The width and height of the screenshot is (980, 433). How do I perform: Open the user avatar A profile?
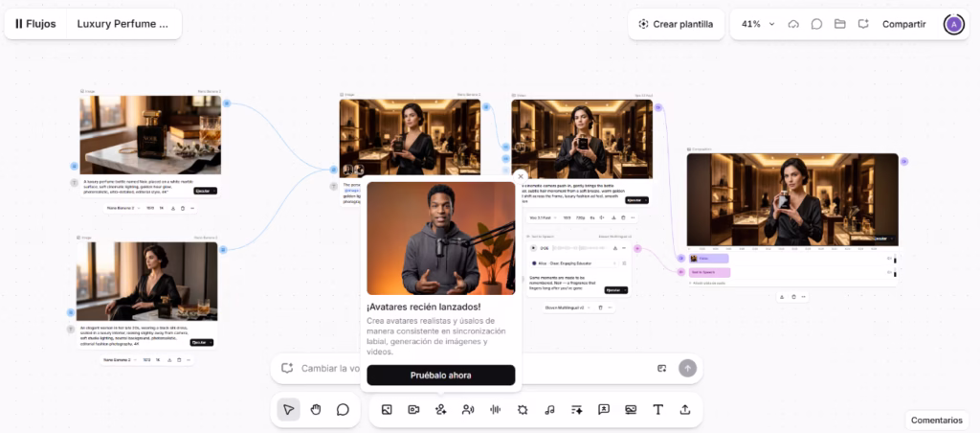pyautogui.click(x=953, y=24)
